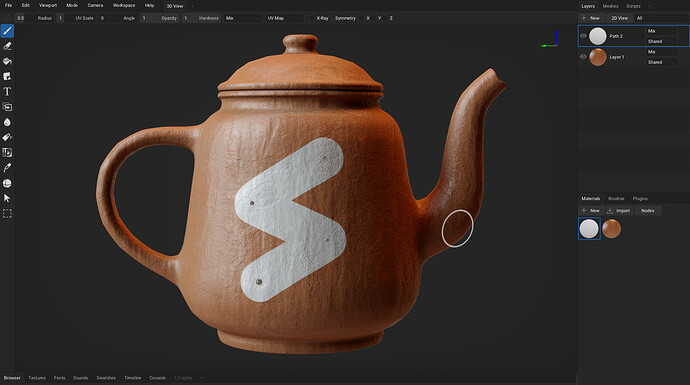
Task: Toggle symmetry on the X axis
Action: pyautogui.click(x=368, y=18)
